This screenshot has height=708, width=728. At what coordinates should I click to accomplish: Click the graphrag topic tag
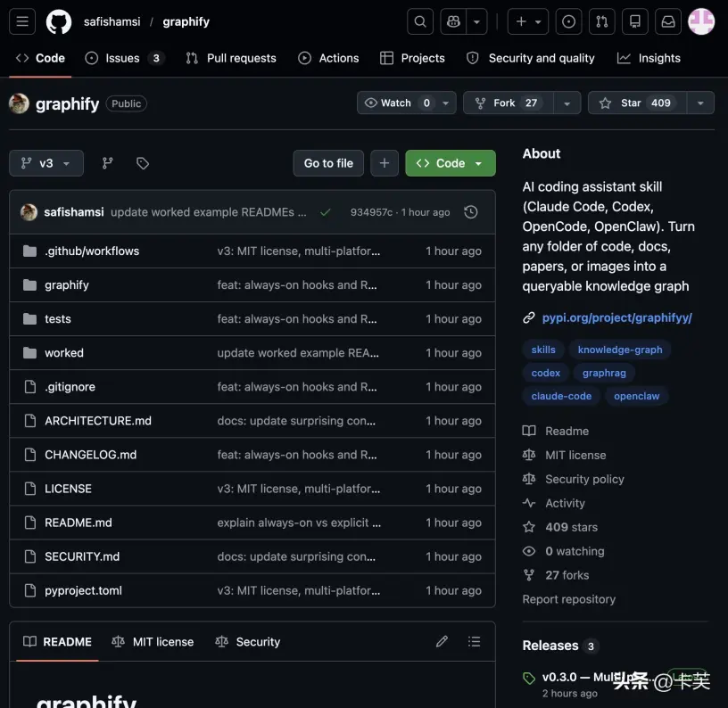coord(604,373)
